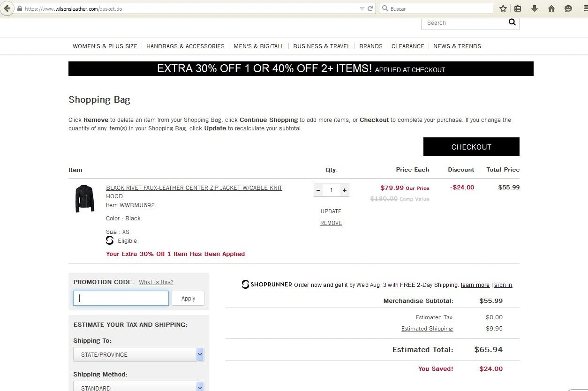The width and height of the screenshot is (588, 391).
Task: Click the $79.99 Our Price text
Action: click(405, 188)
